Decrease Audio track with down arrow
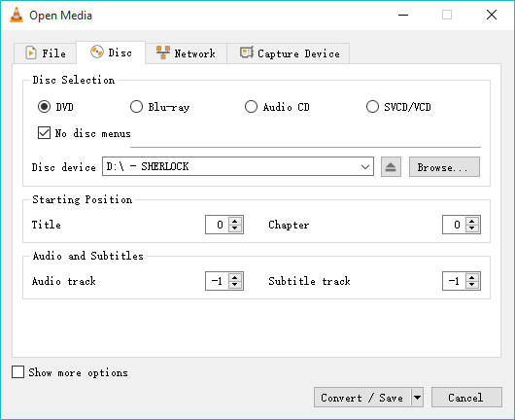Screen dimensions: 515x420 click(x=235, y=285)
